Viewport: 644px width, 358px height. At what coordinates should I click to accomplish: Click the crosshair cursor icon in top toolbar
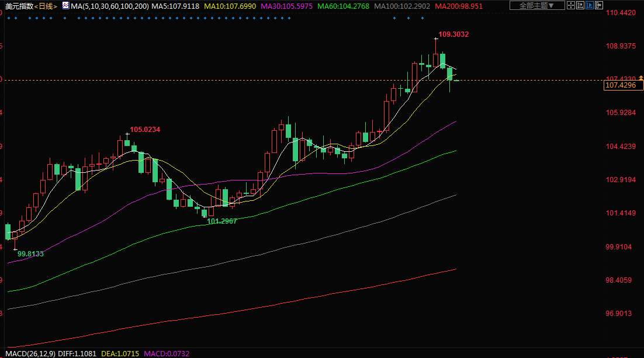click(x=572, y=6)
